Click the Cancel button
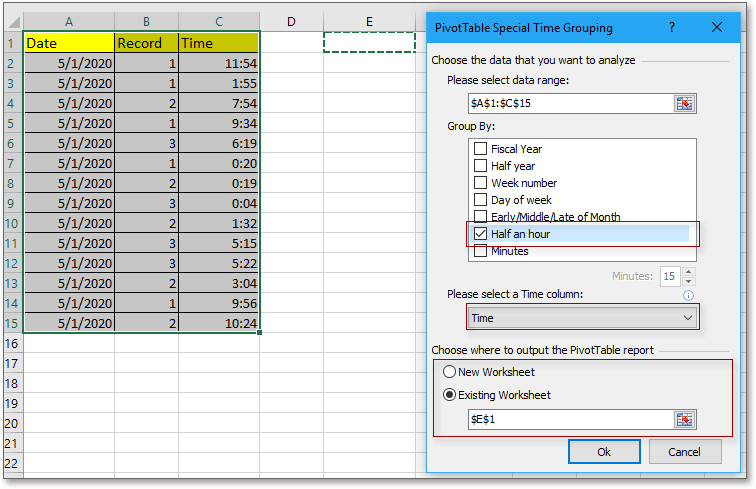This screenshot has height=489, width=756. click(684, 452)
